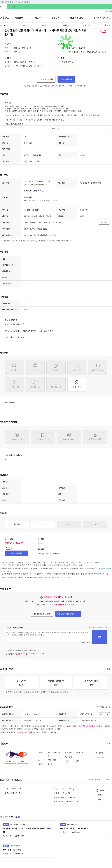The height and width of the screenshot is (868, 112).
Task: Open 지도 보기 dropdown for 인증기관
Action: click(x=104, y=714)
